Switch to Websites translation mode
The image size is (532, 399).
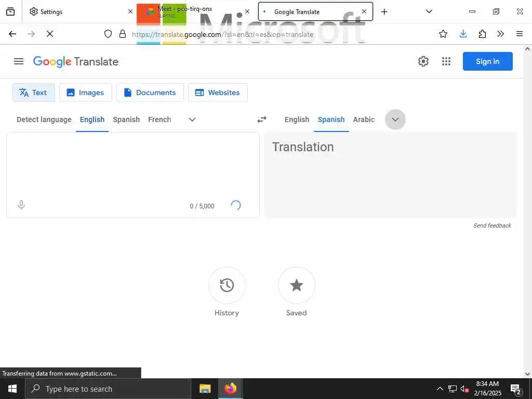[x=218, y=92]
